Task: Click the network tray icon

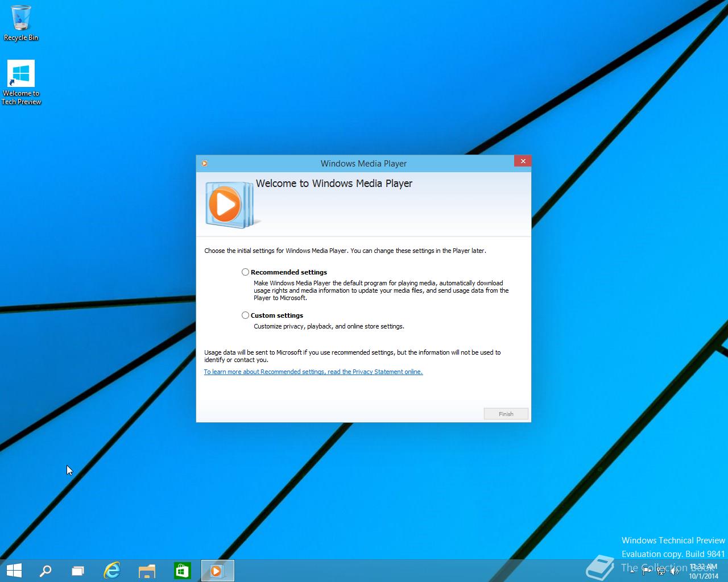Action: [x=661, y=571]
